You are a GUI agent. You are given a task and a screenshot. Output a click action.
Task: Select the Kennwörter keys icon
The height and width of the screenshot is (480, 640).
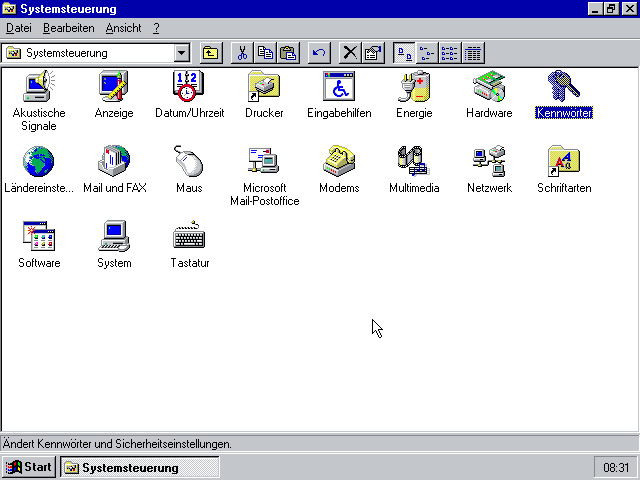[x=564, y=87]
